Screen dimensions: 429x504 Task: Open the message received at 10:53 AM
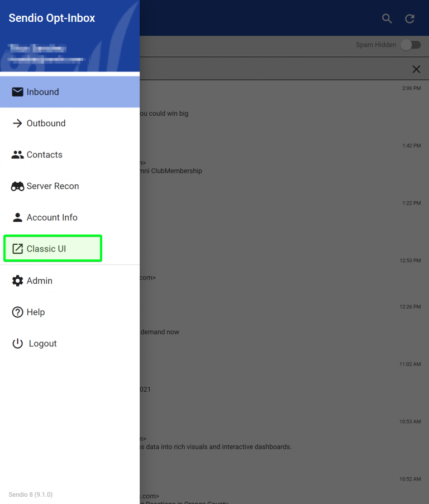284,443
